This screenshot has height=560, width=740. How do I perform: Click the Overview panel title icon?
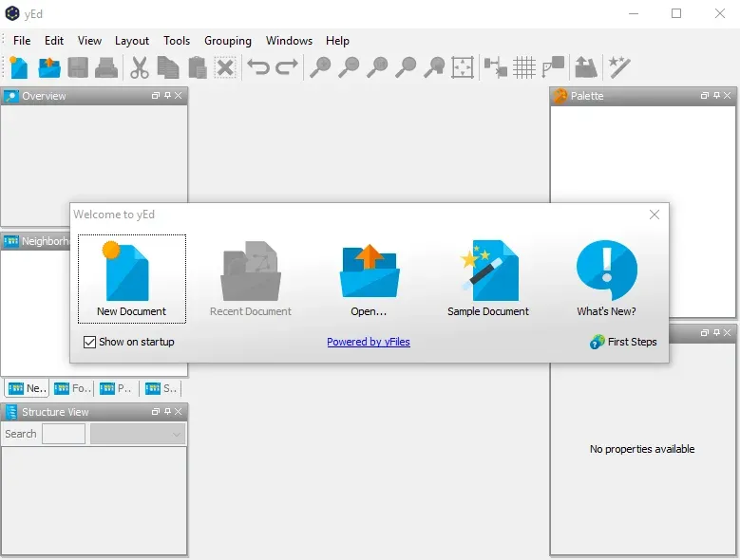tap(10, 96)
